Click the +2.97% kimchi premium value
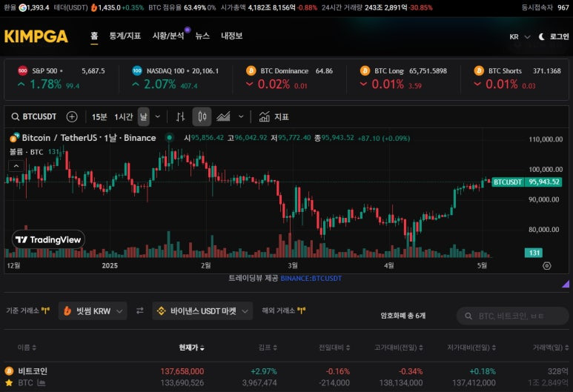The height and width of the screenshot is (392, 573). 263,371
